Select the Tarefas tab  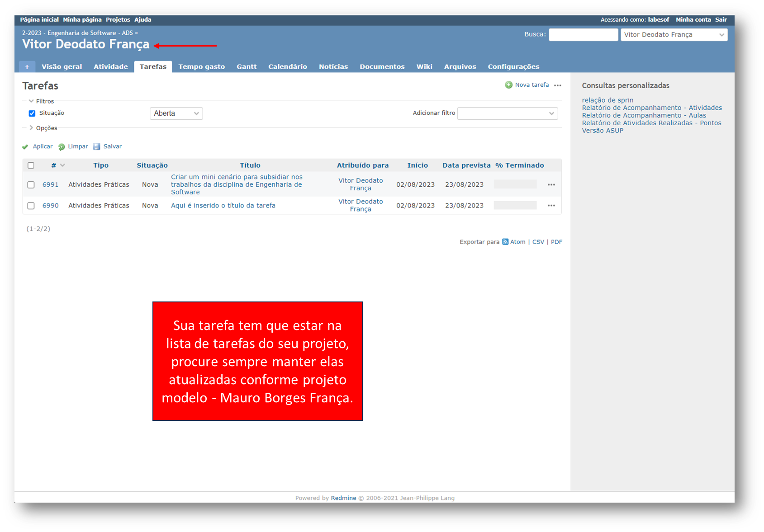153,66
